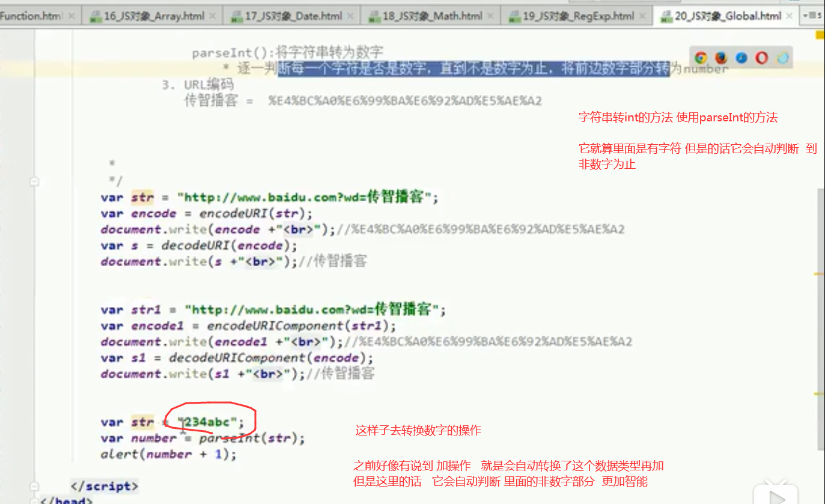Close the 20_JS对象_Global.html tab
The image size is (825, 504).
click(791, 17)
